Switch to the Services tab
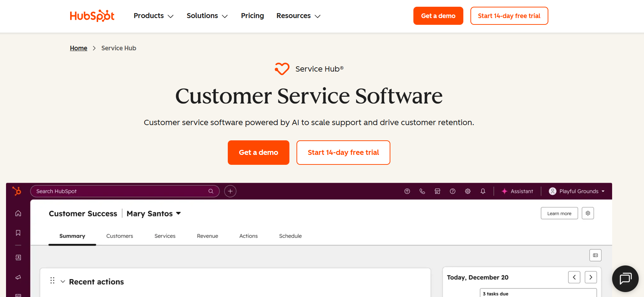The image size is (644, 297). [x=165, y=236]
